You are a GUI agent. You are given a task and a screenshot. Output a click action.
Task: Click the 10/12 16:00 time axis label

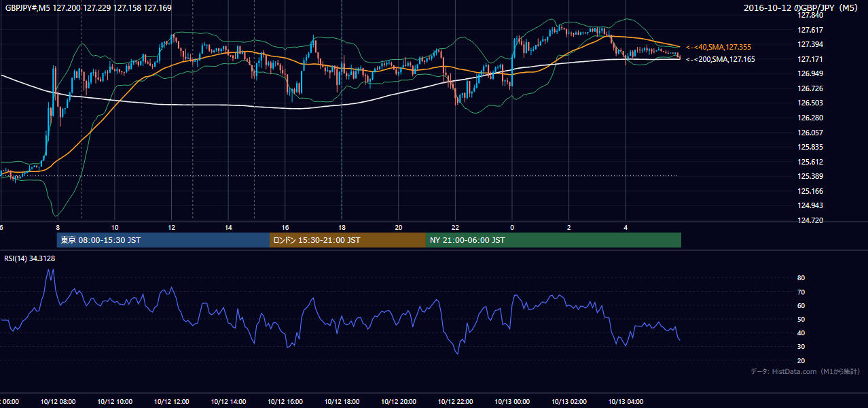click(x=285, y=401)
